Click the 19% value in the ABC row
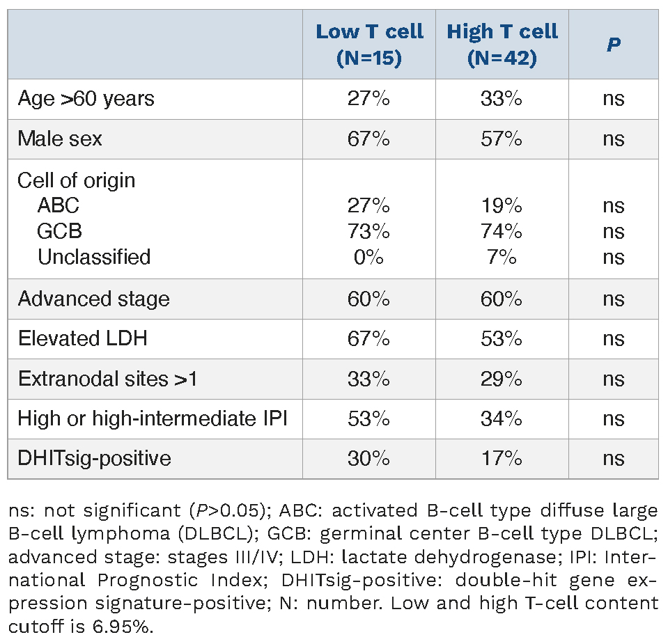668x644 pixels. 502,205
